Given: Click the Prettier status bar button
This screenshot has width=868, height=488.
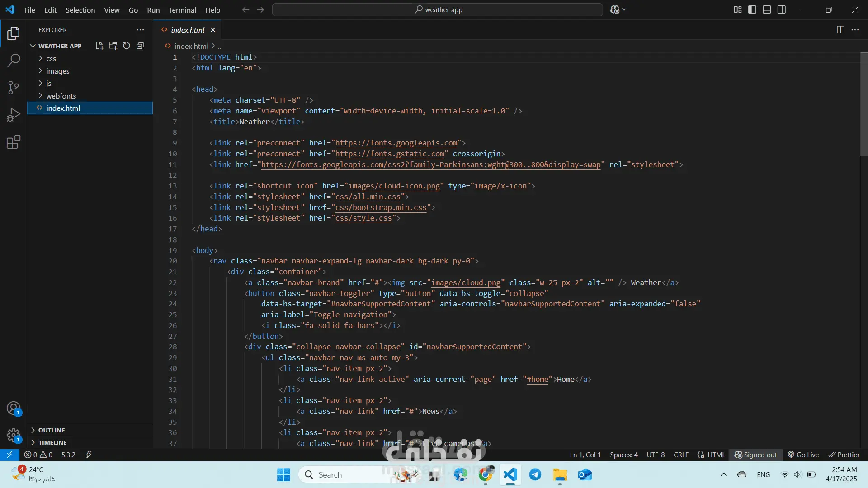Looking at the screenshot, I should [844, 455].
